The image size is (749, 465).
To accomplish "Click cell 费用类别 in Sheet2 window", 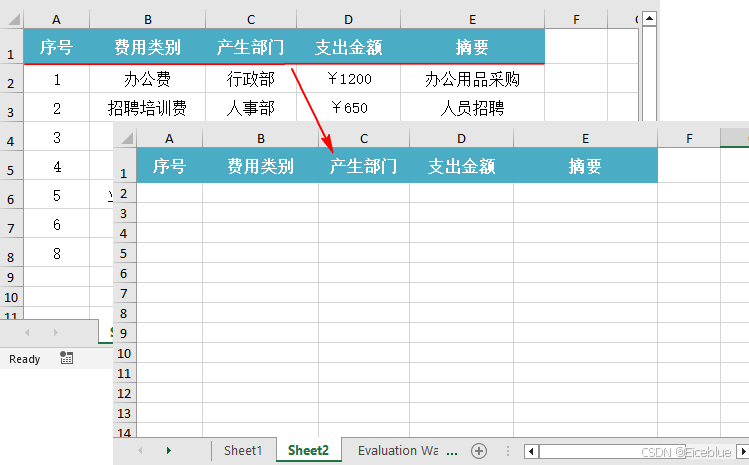I will (261, 166).
